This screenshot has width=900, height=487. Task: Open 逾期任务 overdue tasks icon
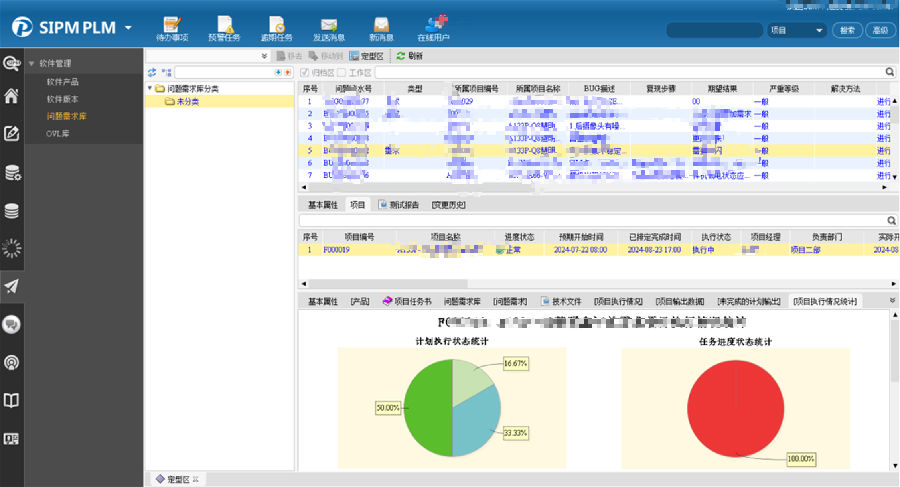[275, 26]
